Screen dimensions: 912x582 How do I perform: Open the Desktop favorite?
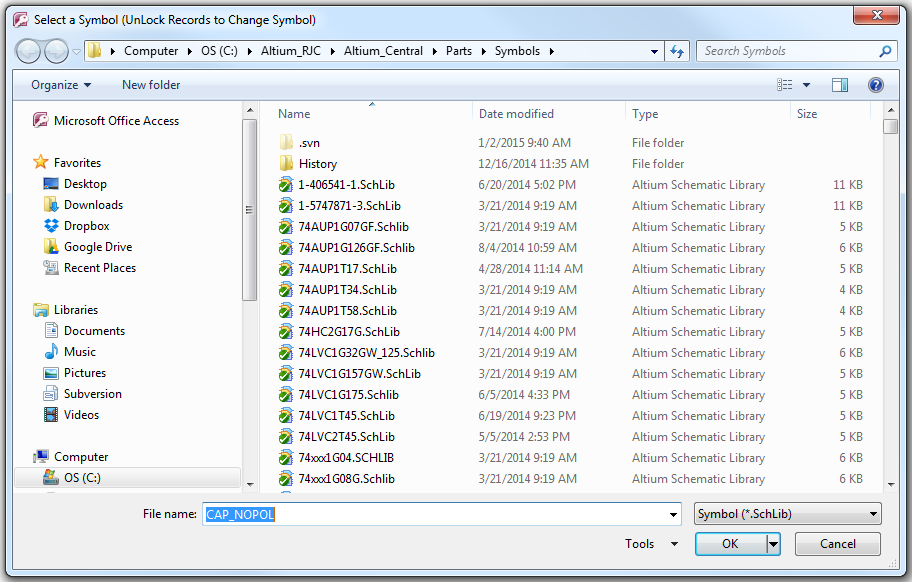pyautogui.click(x=85, y=184)
